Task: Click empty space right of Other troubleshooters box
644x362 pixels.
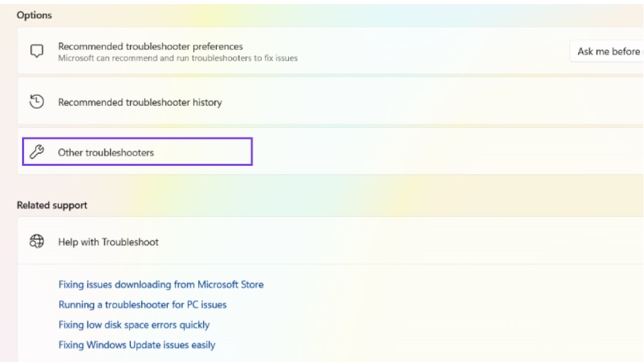Action: tap(447, 152)
